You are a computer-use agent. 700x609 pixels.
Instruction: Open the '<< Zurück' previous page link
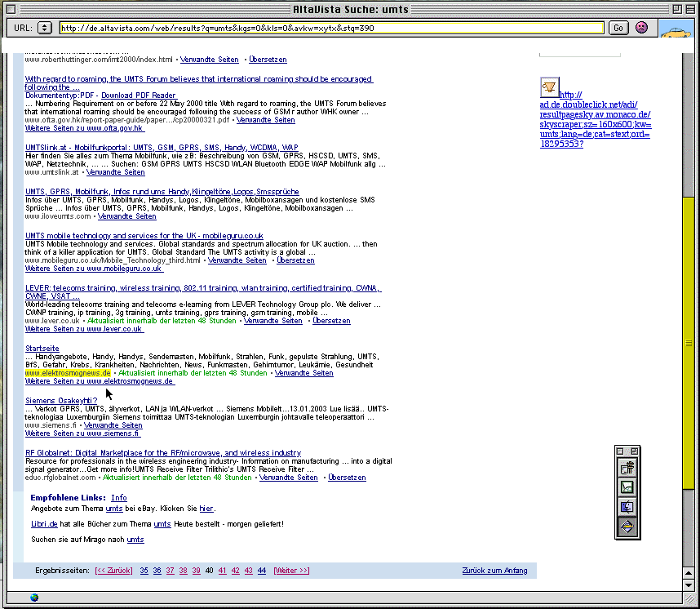pyautogui.click(x=113, y=571)
